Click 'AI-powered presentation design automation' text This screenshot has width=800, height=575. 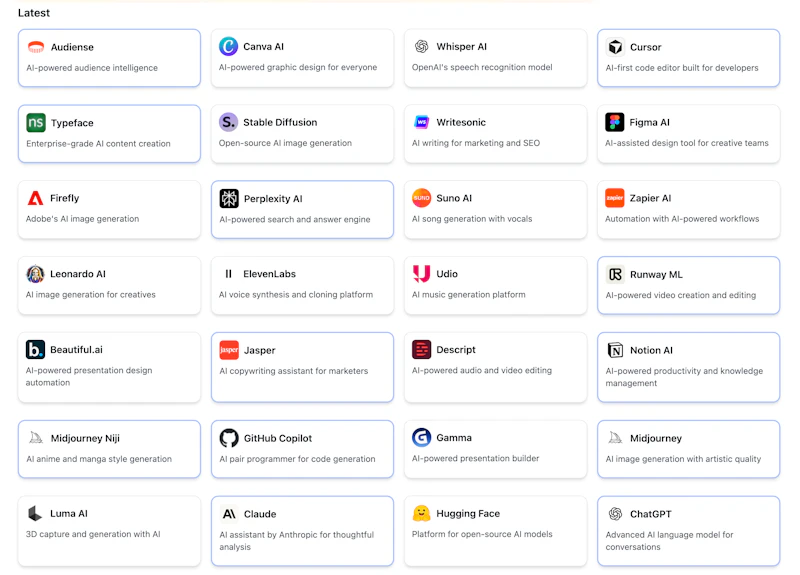point(89,376)
